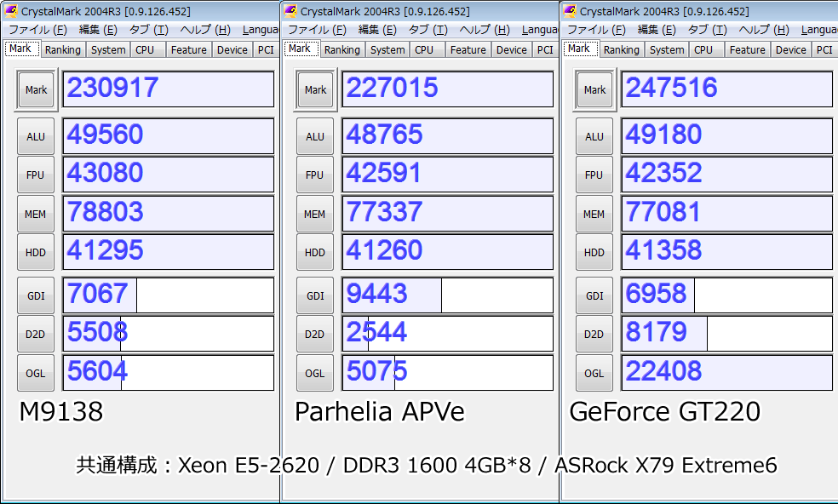Open ヘルプ menu in M9138 window
This screenshot has height=504, width=838.
pos(205,30)
